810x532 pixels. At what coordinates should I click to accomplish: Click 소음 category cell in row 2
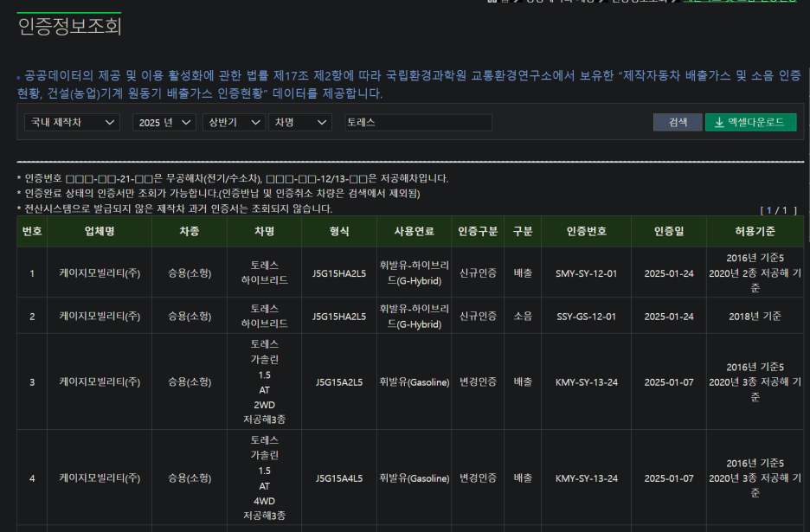click(523, 317)
